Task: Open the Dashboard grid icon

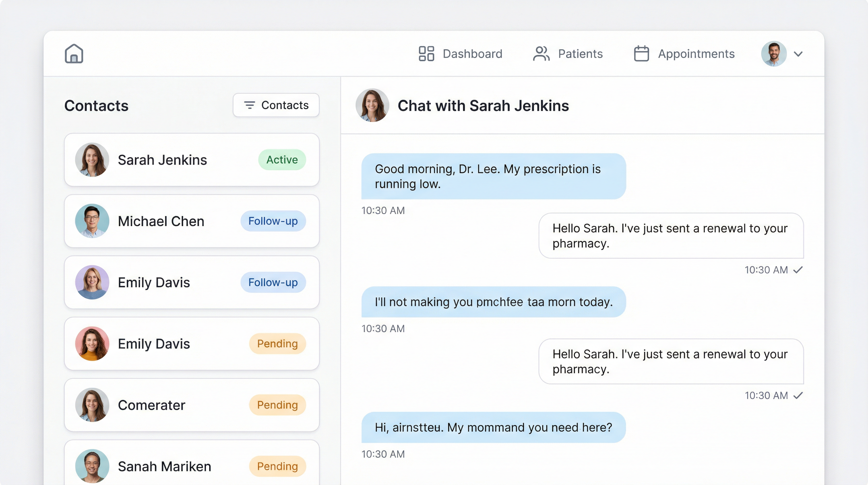Action: point(425,53)
